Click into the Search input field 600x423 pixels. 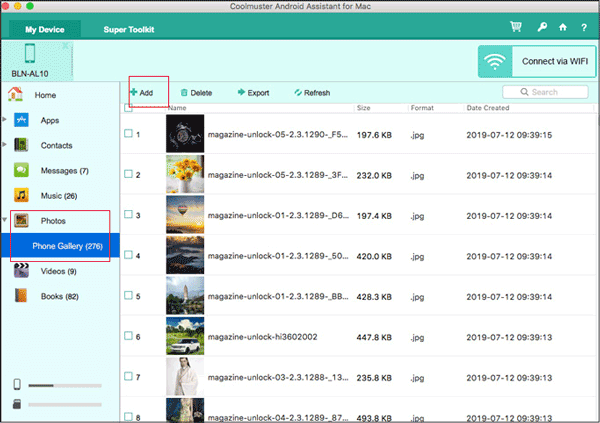click(x=545, y=92)
